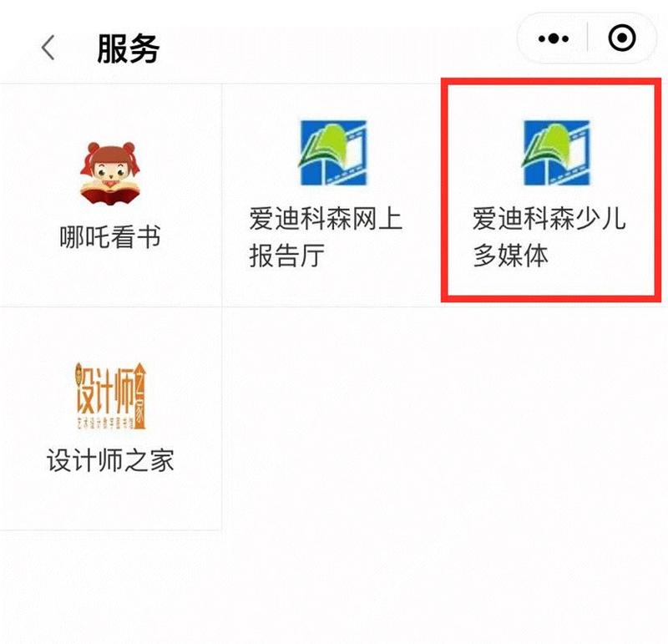The image size is (668, 644).
Task: Open the 哪吒看书 service tile
Action: (x=111, y=195)
